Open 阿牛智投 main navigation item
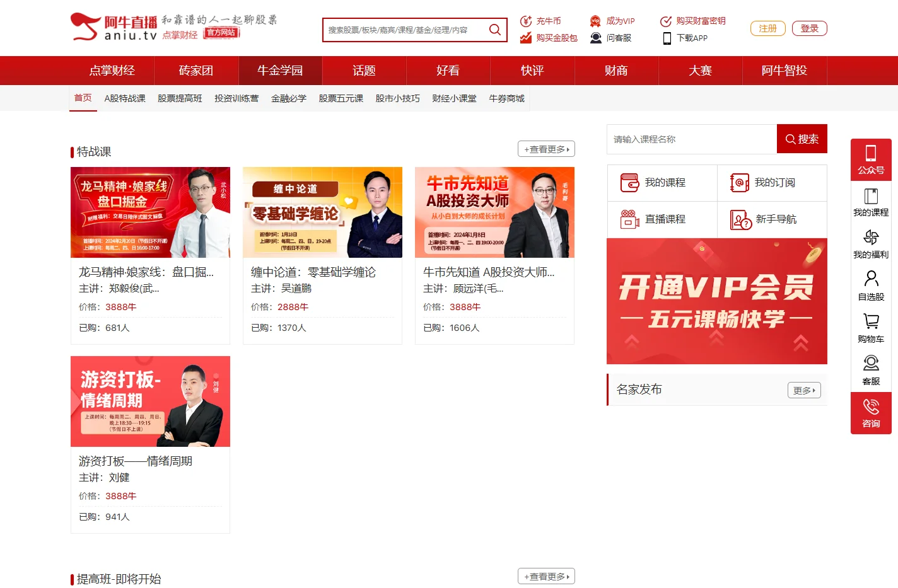Image resolution: width=898 pixels, height=588 pixels. click(784, 71)
